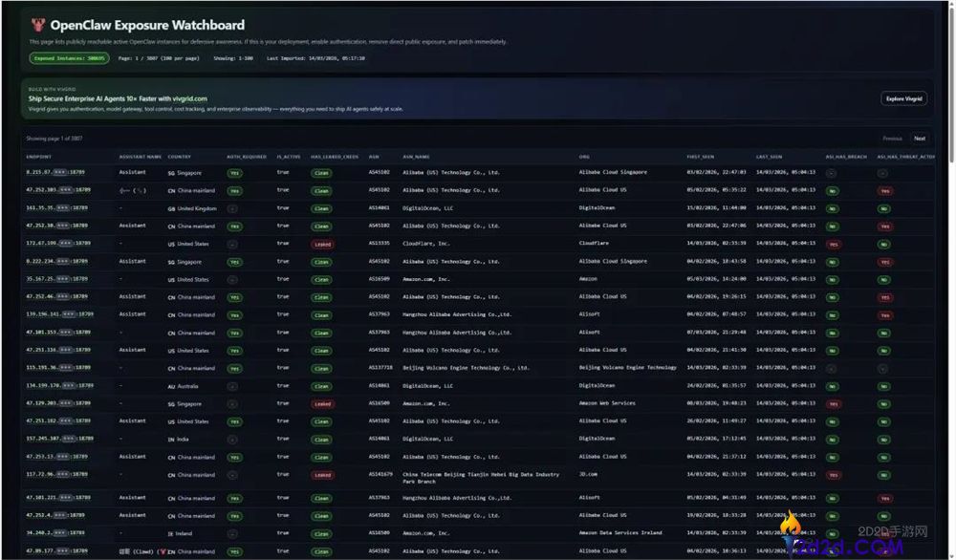Sort by the ENDPOINT column header
The width and height of the screenshot is (956, 560).
click(x=39, y=156)
